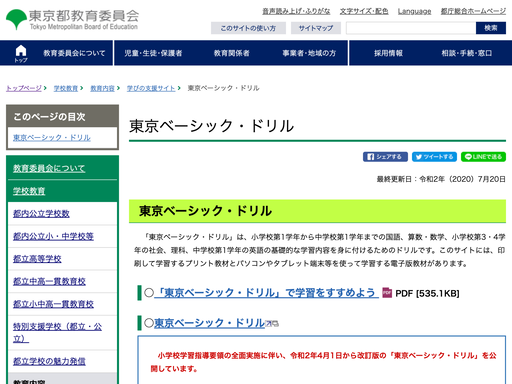Go to 教育内容 breadcrumb link
The width and height of the screenshot is (512, 384).
(102, 88)
